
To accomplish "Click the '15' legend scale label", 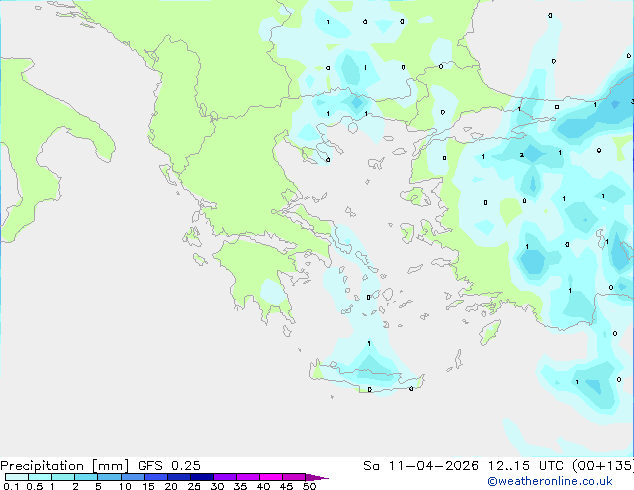I will [148, 486].
